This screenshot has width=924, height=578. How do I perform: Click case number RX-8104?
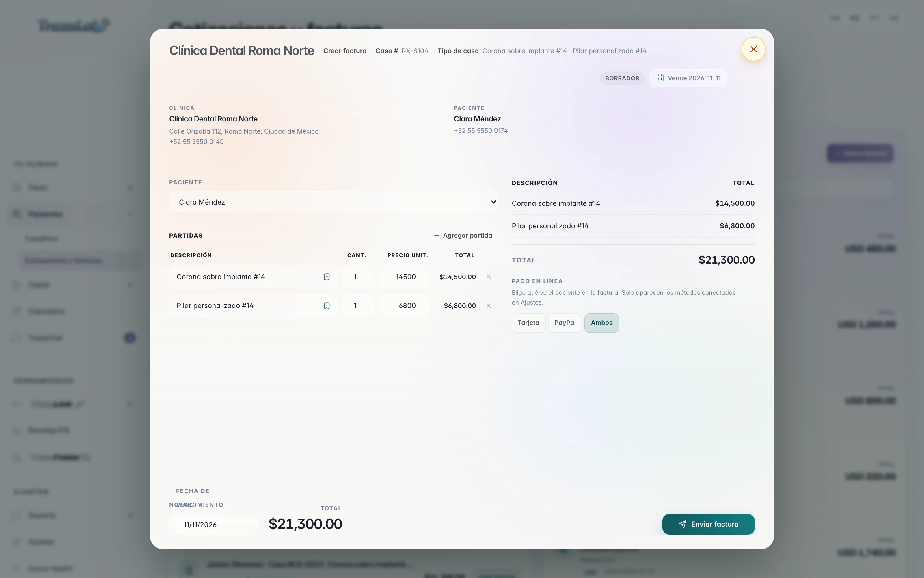(x=415, y=51)
